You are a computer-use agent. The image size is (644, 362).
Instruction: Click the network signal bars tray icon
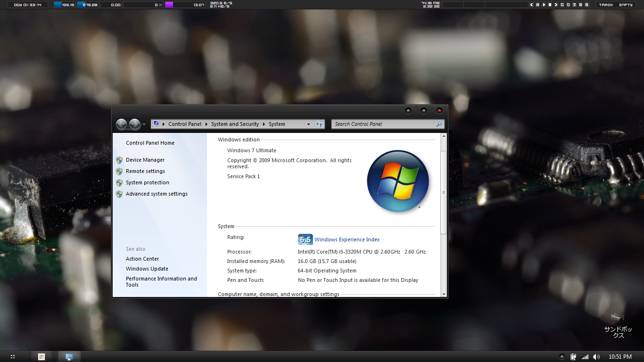(585, 357)
